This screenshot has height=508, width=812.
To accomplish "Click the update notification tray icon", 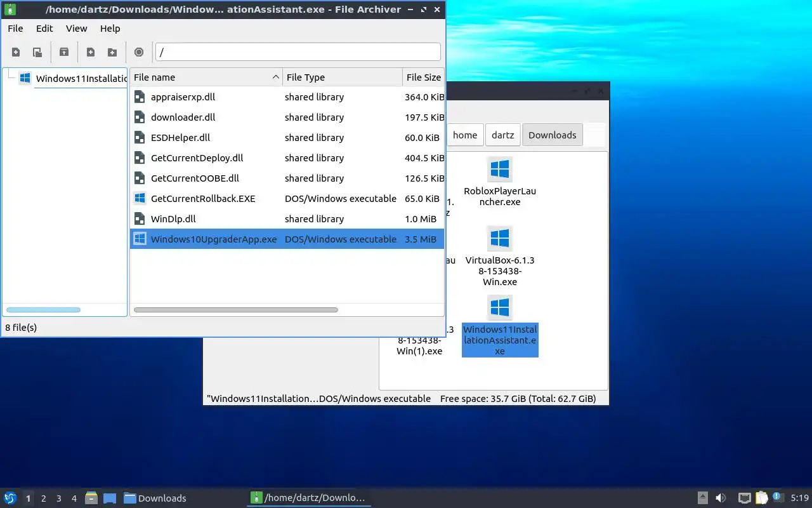I will coord(777,497).
